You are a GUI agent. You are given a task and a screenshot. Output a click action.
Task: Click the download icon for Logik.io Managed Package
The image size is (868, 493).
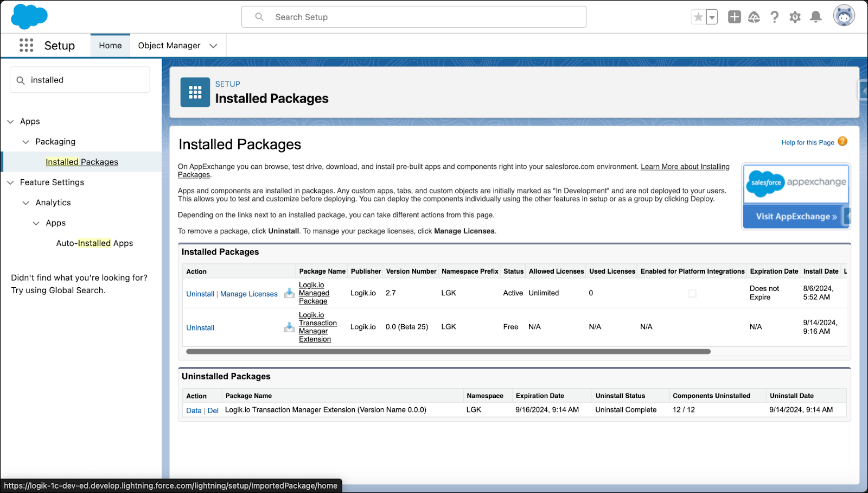pyautogui.click(x=289, y=293)
